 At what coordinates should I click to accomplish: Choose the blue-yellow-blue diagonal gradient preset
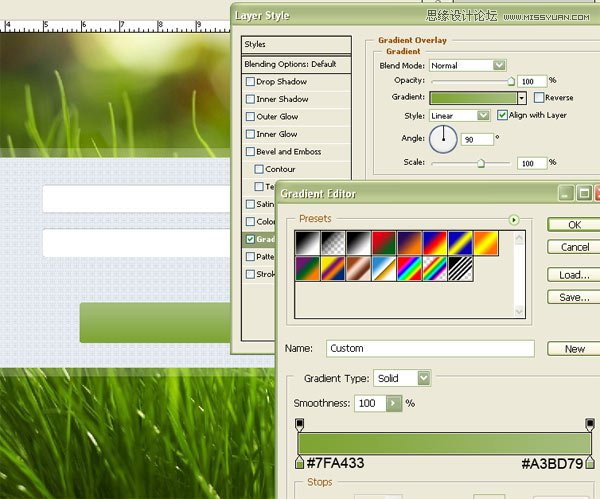[460, 243]
